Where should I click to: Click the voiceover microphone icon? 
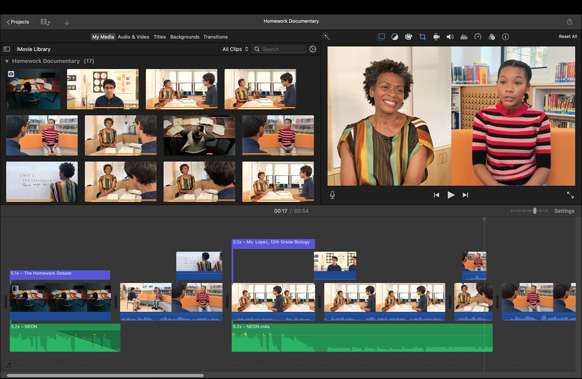tap(332, 195)
